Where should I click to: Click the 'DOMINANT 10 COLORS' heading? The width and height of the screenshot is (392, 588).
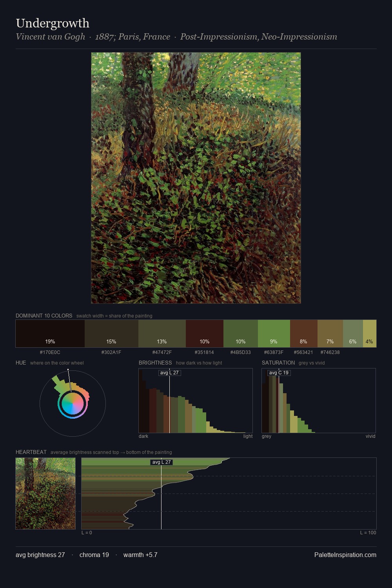pos(44,316)
